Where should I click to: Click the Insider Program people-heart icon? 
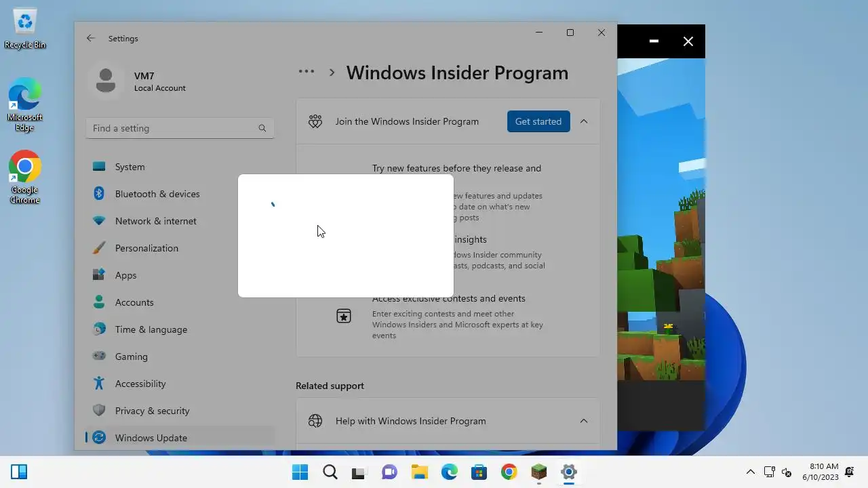(315, 121)
